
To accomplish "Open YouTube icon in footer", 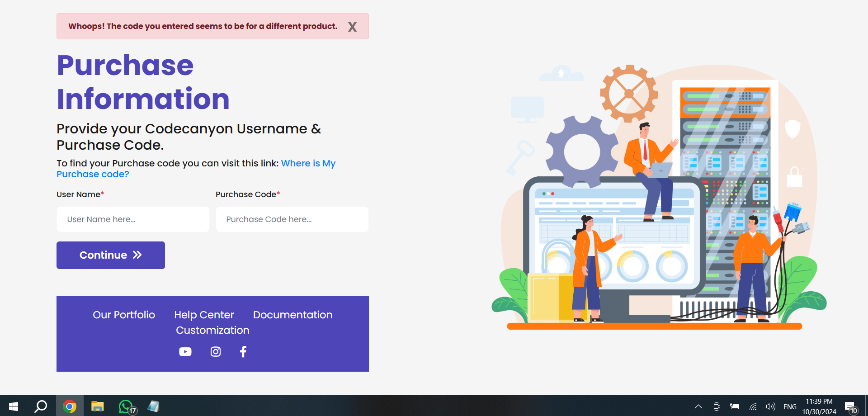I will coord(185,351).
